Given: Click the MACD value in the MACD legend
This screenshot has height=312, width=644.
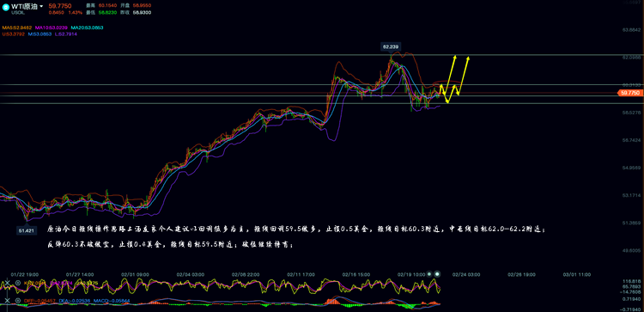Looking at the screenshot, I should tap(112, 301).
